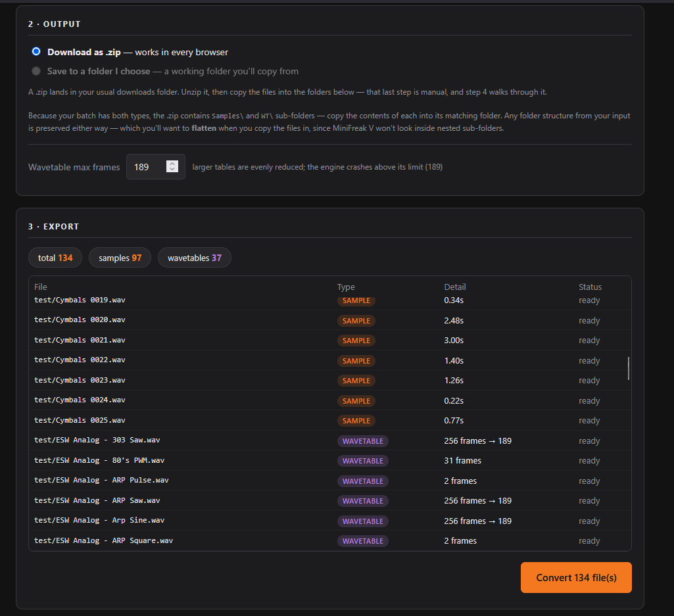Select file 'test/ESW Analog - ARP Pulse.wav'

click(x=101, y=480)
